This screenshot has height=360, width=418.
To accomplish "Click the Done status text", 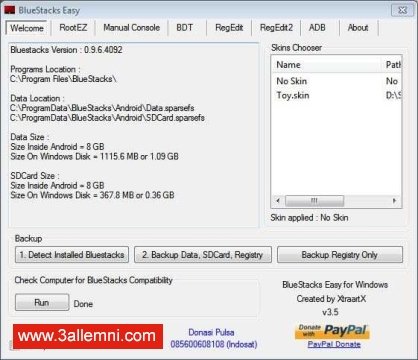I will click(x=83, y=304).
